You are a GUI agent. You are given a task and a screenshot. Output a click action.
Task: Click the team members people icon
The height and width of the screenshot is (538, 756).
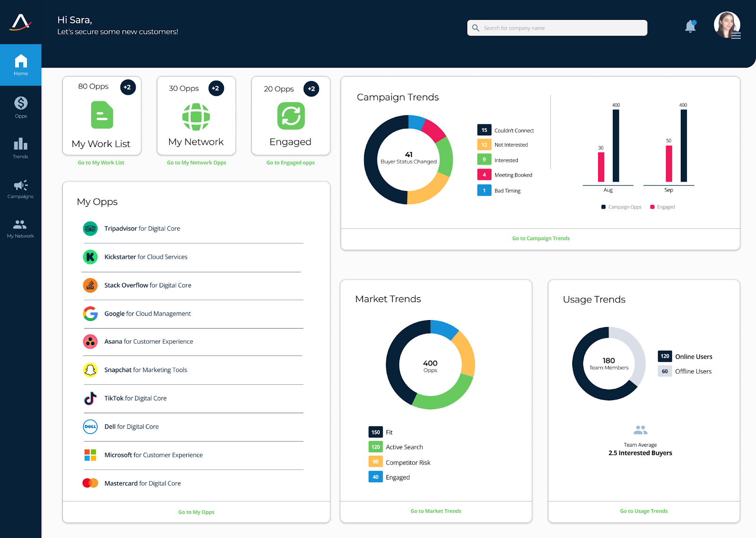640,430
